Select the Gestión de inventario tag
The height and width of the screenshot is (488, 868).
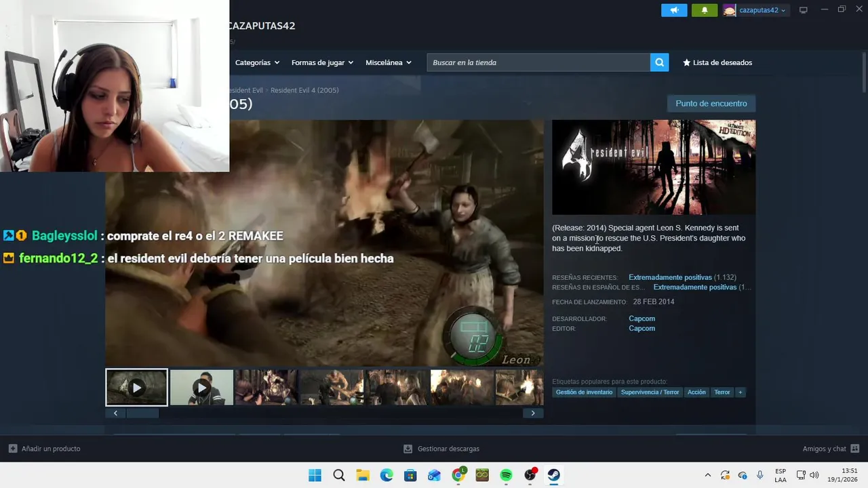pyautogui.click(x=584, y=392)
